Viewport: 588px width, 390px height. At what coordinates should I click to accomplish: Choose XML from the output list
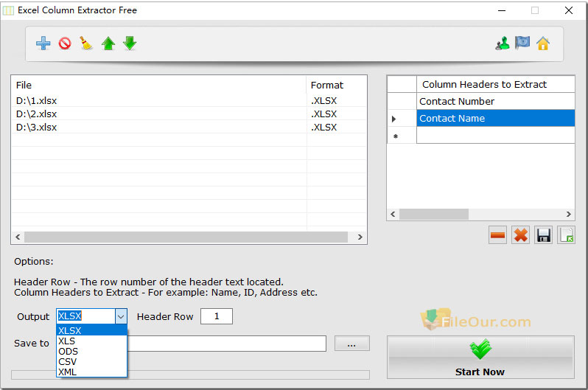coord(92,372)
